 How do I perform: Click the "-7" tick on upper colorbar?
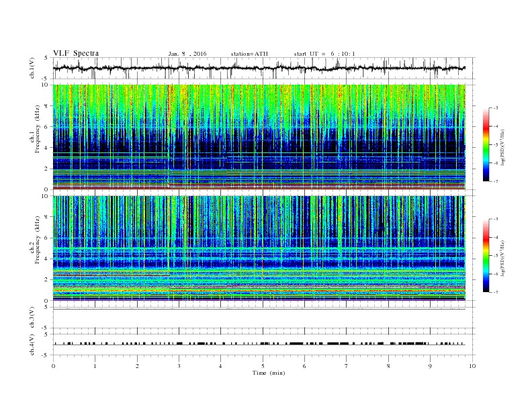pos(495,181)
